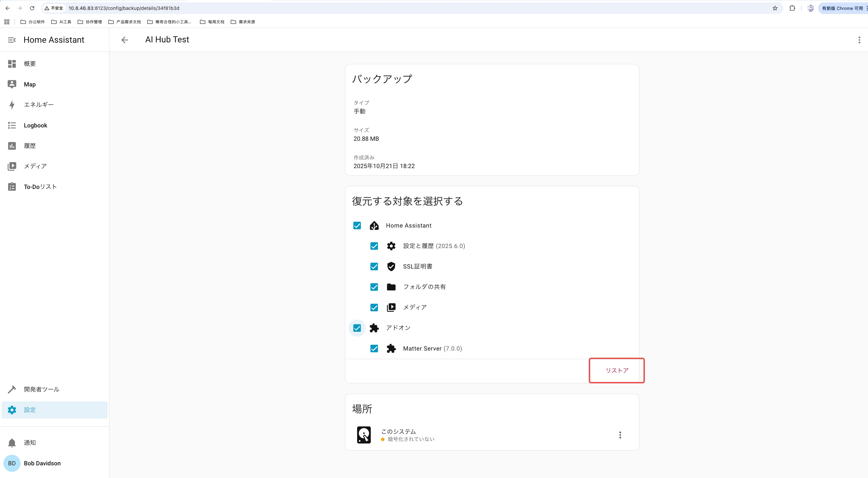Screen dimensions: 868x478
Task: Open the browser extensions puzzle icon
Action: [792, 8]
